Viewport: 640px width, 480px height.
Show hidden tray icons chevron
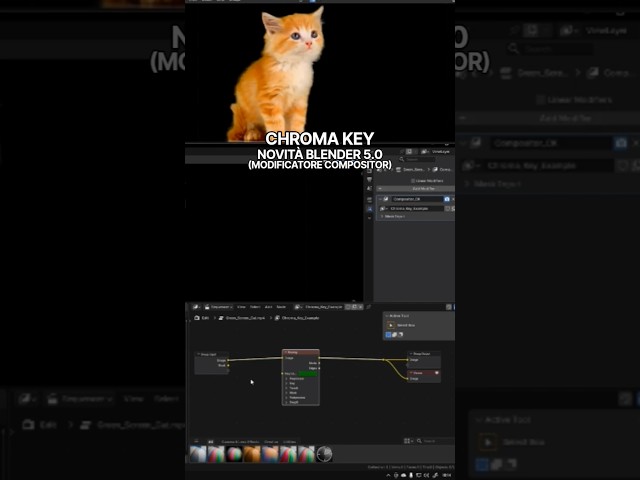pos(388,475)
